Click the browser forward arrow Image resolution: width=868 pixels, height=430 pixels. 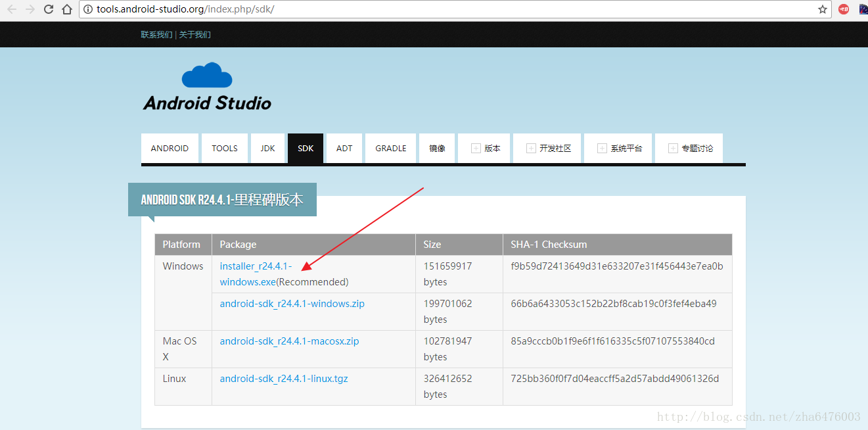coord(30,9)
